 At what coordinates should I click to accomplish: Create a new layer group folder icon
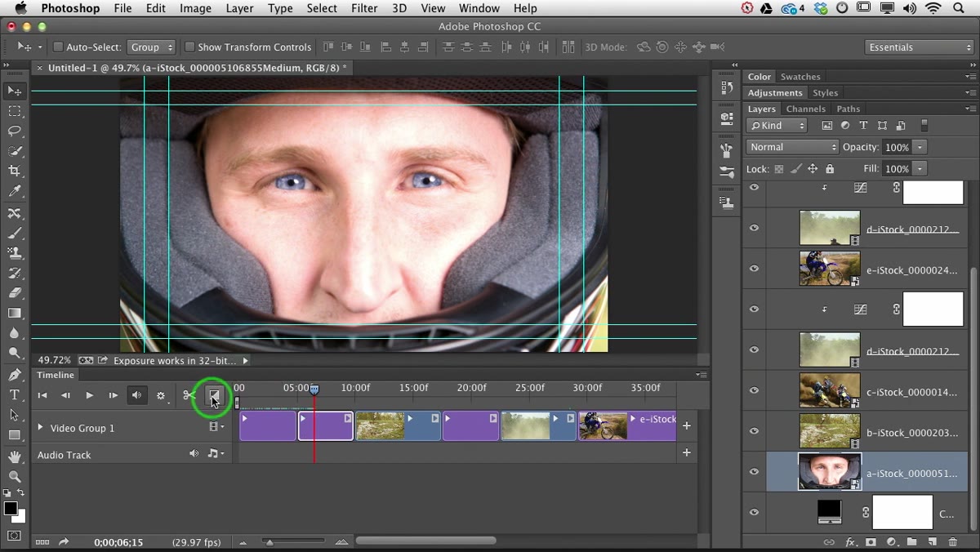(911, 542)
